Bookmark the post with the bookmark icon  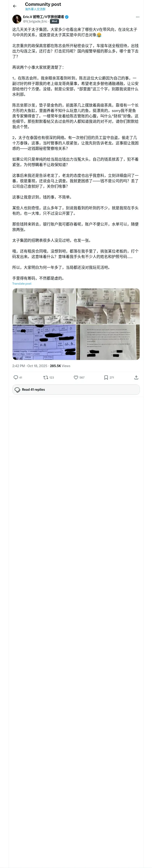(106, 377)
